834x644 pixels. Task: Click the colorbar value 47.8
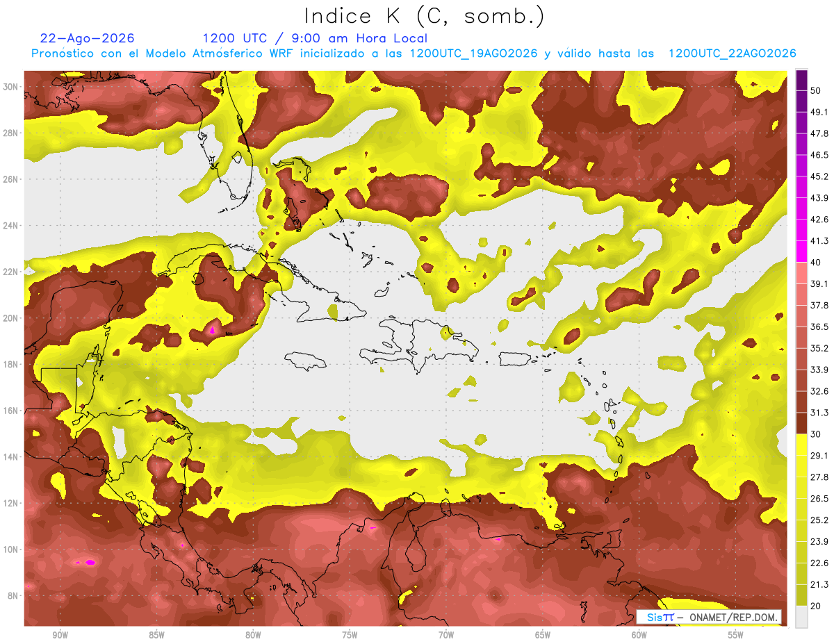pyautogui.click(x=819, y=133)
